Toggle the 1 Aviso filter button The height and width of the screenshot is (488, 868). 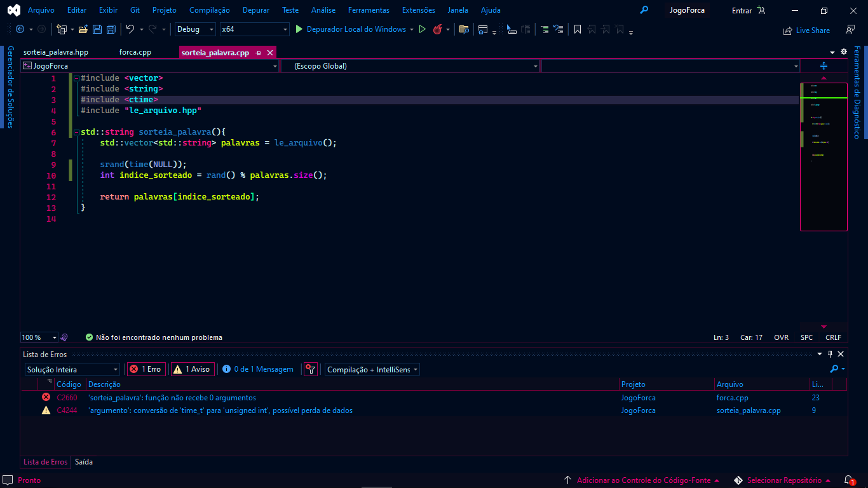click(x=193, y=369)
